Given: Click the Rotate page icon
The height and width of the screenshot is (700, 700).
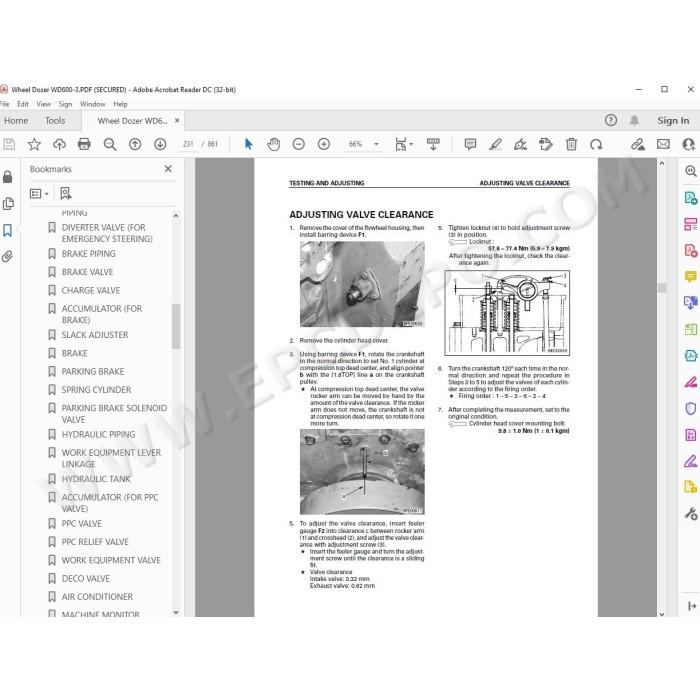Looking at the screenshot, I should (x=596, y=144).
